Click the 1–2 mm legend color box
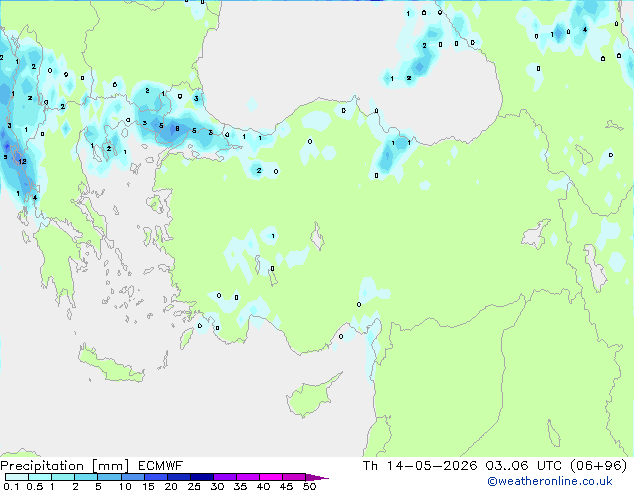Viewport: 634px width, 490px height. pyautogui.click(x=63, y=477)
